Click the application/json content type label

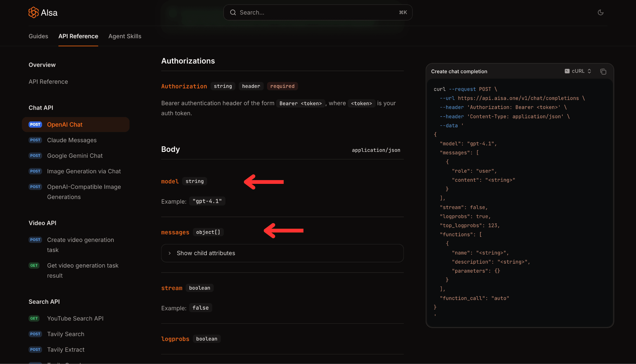[x=376, y=150]
